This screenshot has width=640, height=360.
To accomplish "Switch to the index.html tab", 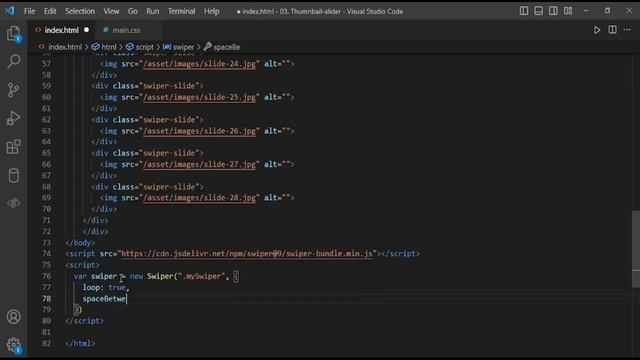I will coord(61,30).
